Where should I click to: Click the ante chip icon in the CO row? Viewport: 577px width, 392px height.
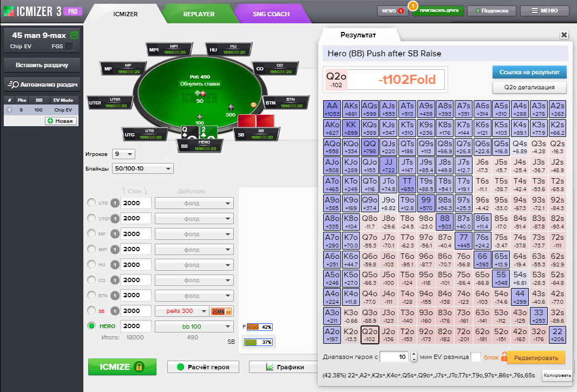(x=115, y=280)
